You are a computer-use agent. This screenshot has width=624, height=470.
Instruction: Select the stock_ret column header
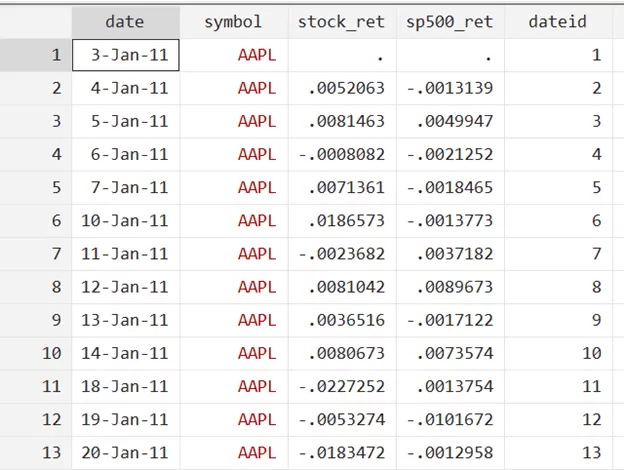click(x=342, y=22)
